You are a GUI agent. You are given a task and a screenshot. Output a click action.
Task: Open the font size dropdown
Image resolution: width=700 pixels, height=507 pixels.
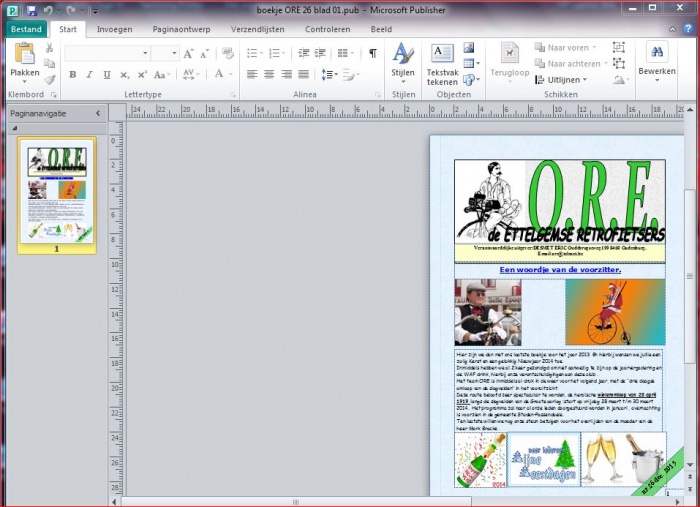click(174, 54)
